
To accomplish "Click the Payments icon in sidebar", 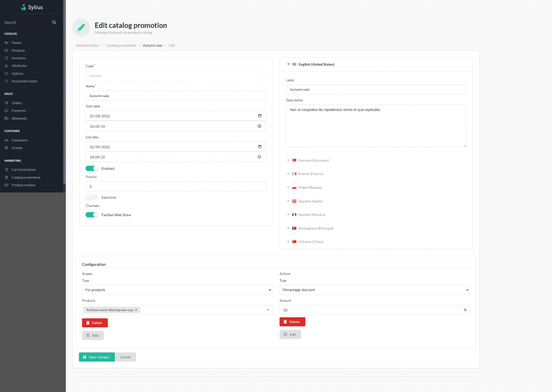I will (x=6, y=111).
